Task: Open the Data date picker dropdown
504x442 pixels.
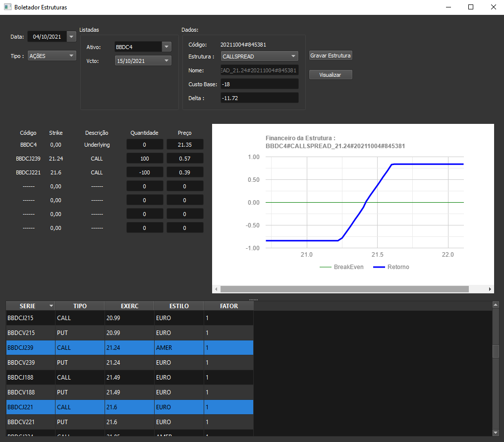Action: (71, 37)
